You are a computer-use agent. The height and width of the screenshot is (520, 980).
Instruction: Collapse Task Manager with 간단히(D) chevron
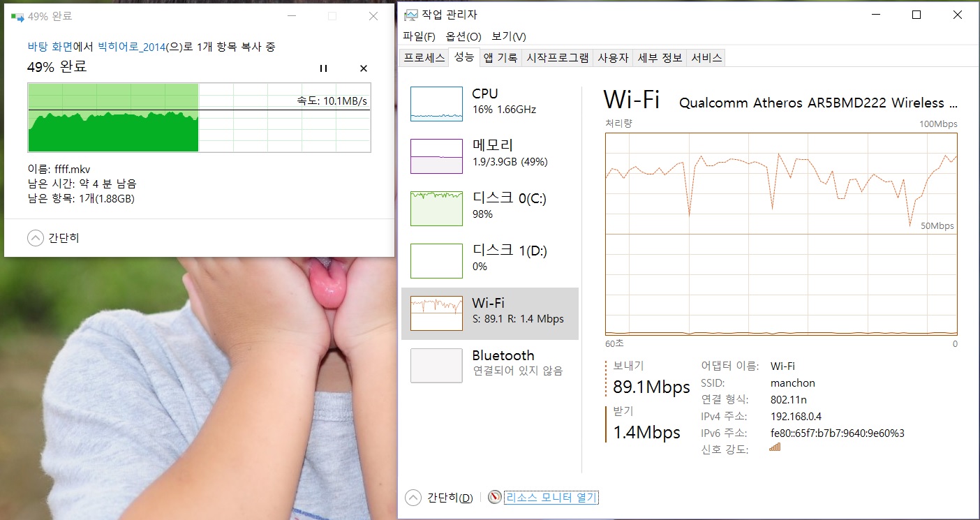click(x=413, y=498)
